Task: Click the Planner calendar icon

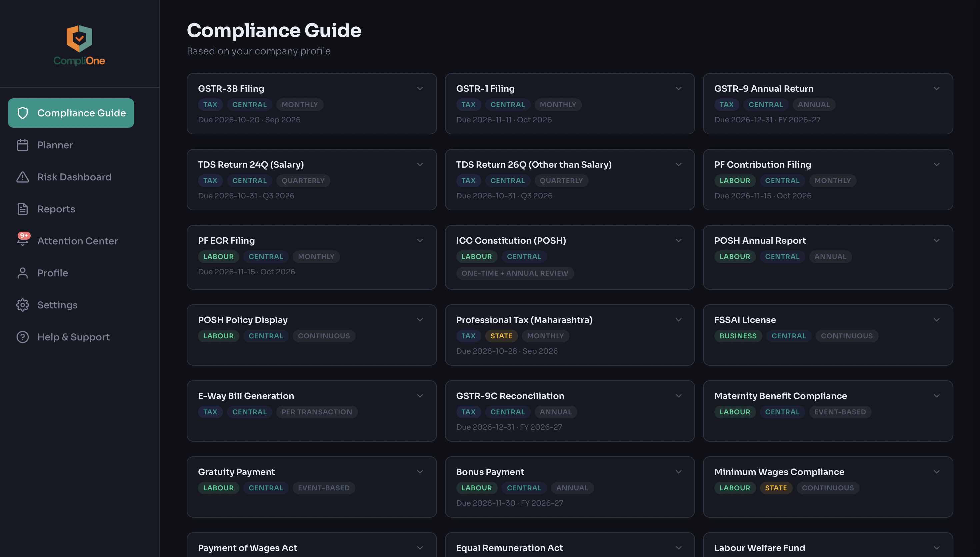Action: coord(23,145)
